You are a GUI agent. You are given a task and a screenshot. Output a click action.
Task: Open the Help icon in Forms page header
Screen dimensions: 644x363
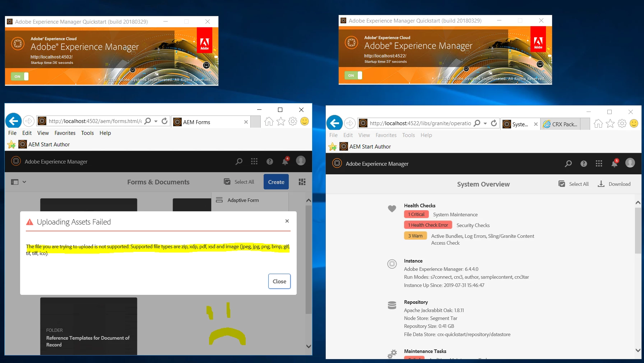pyautogui.click(x=270, y=162)
